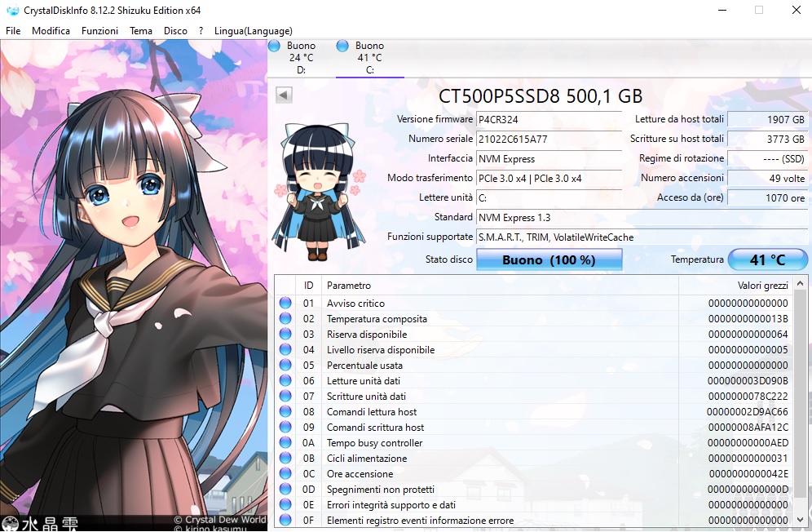Click the large Shizuku artwork panel
Image resolution: width=812 pixels, height=532 pixels.
[134, 286]
